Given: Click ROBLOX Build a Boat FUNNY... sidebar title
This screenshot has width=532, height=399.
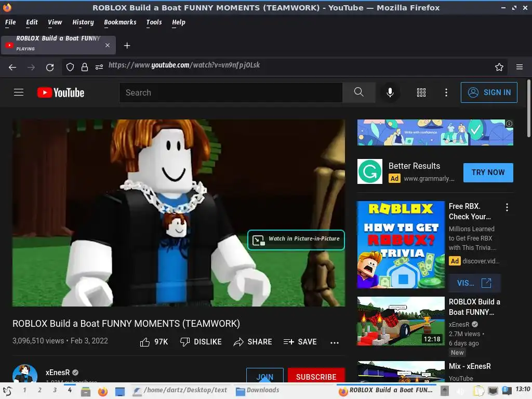Looking at the screenshot, I should [474, 307].
